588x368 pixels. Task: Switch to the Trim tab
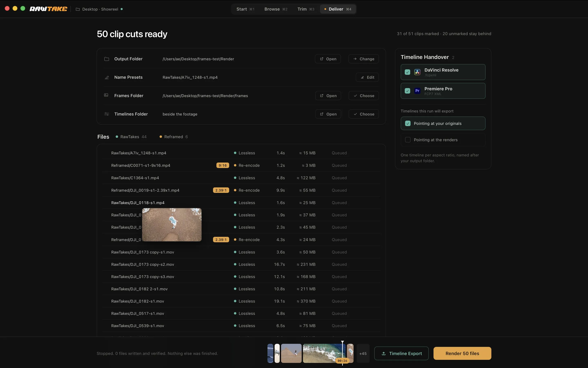[306, 9]
